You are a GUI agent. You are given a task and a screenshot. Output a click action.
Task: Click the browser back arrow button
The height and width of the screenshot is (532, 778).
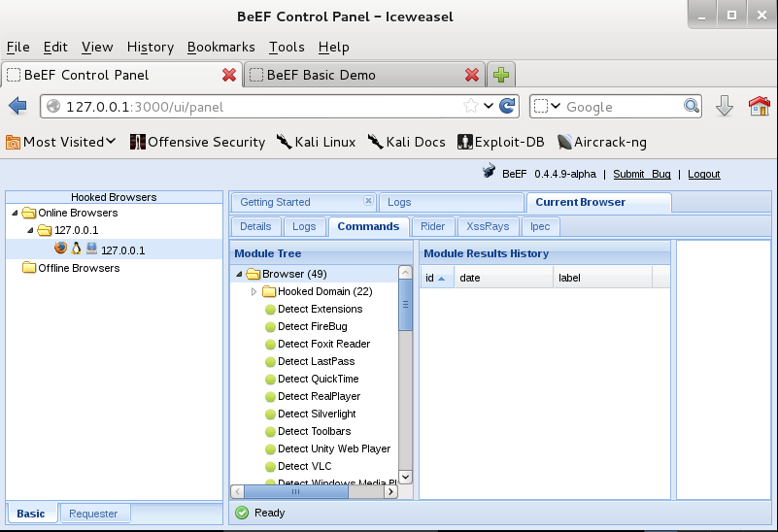coord(17,106)
